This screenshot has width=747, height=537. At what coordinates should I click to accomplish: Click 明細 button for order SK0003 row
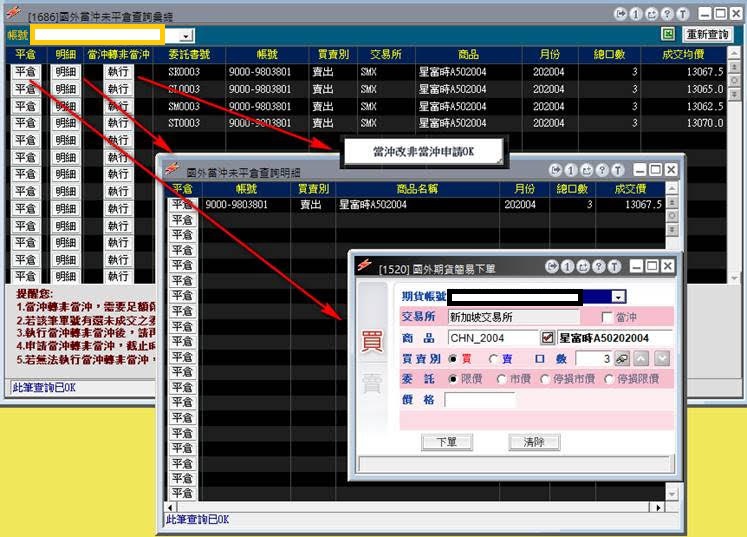coord(66,72)
